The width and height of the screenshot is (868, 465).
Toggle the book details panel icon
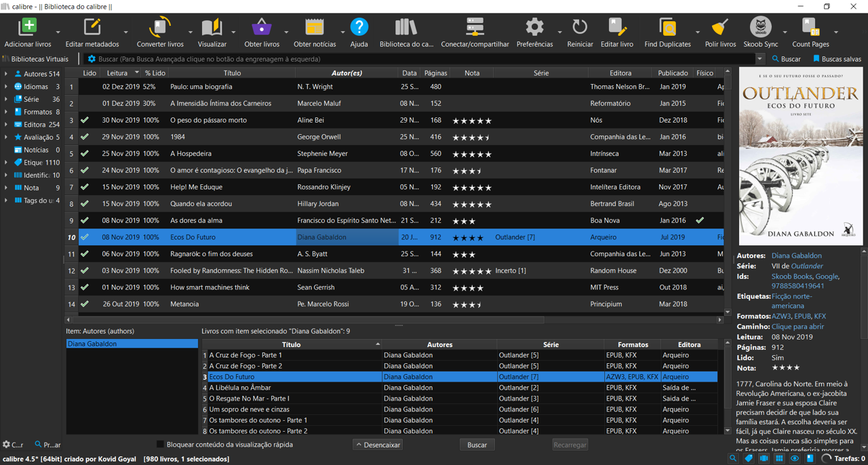click(x=810, y=459)
